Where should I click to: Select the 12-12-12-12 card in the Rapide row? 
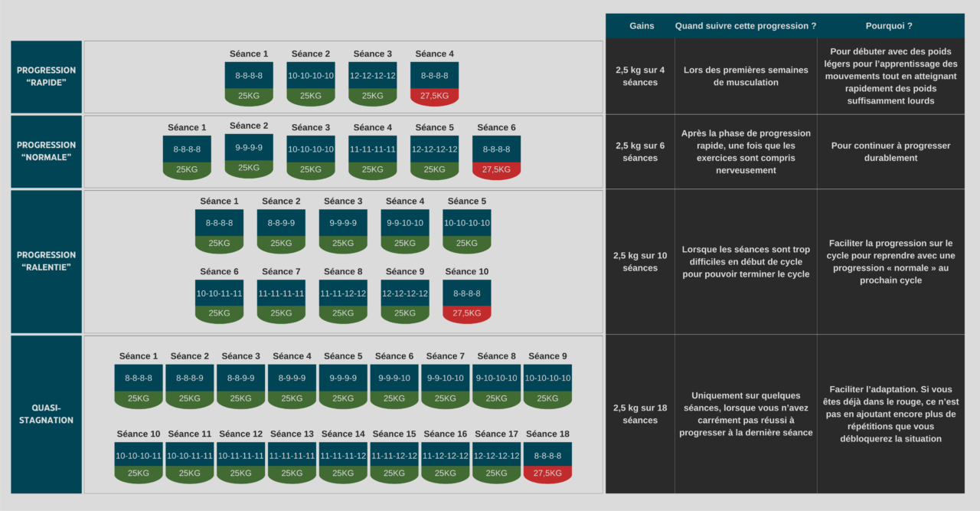click(372, 76)
